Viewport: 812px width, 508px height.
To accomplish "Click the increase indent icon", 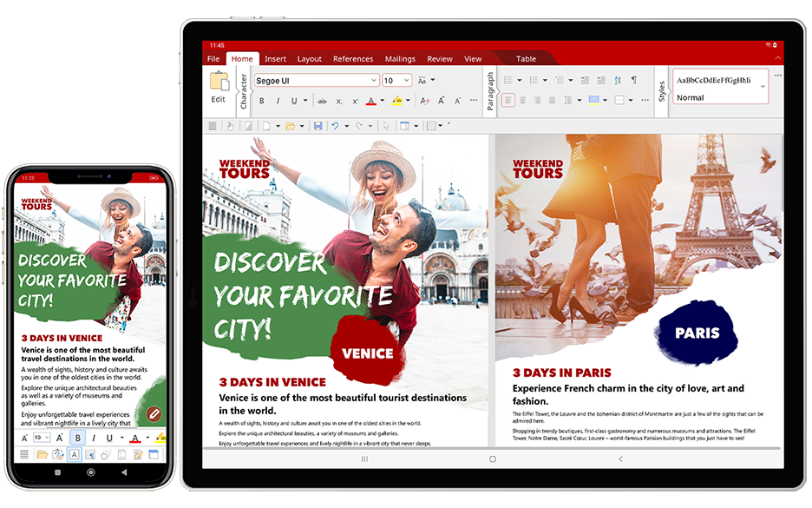I will point(600,80).
